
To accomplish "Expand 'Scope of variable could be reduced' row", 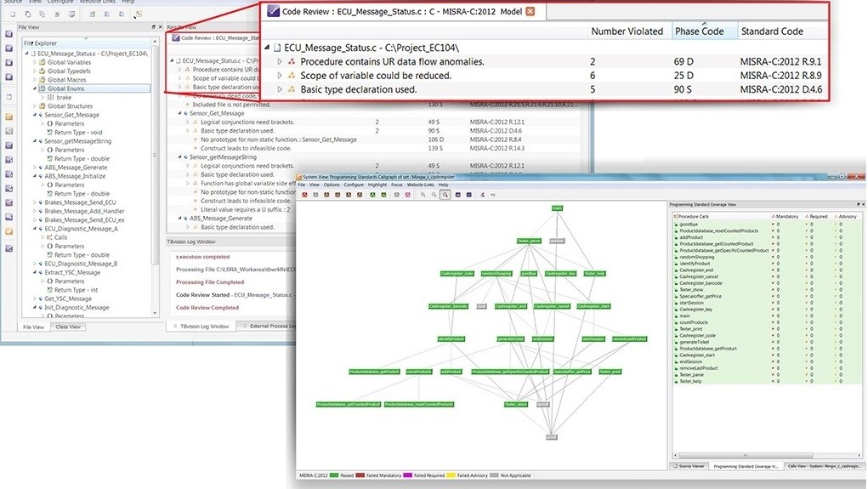I will coord(281,76).
